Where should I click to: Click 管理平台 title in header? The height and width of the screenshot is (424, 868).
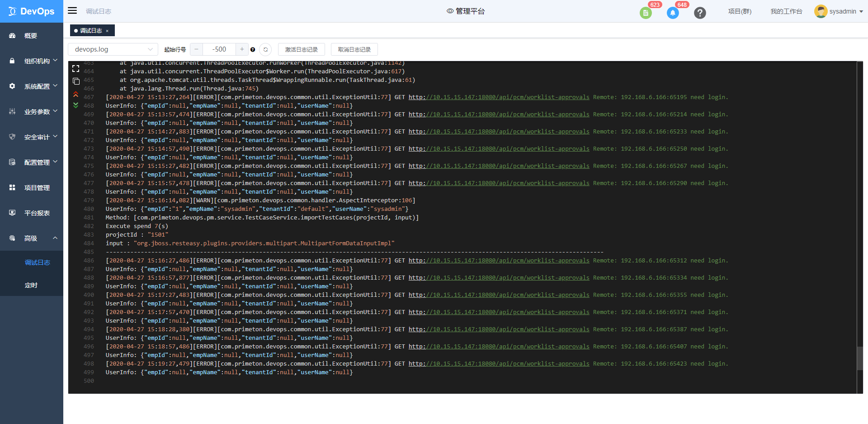[470, 11]
